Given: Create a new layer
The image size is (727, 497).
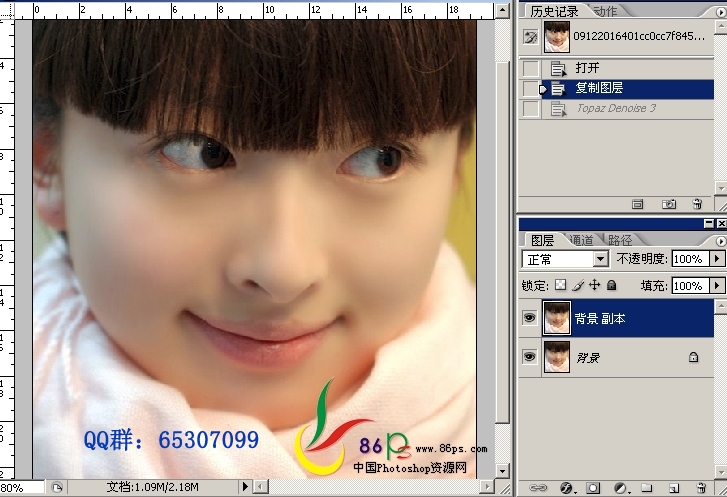Looking at the screenshot, I should pyautogui.click(x=674, y=488).
